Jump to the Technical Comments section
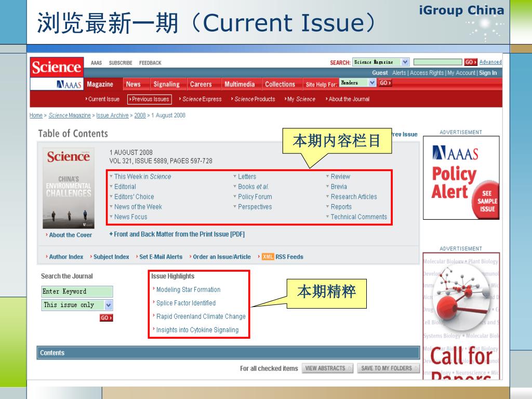The height and width of the screenshot is (399, 532). [358, 217]
